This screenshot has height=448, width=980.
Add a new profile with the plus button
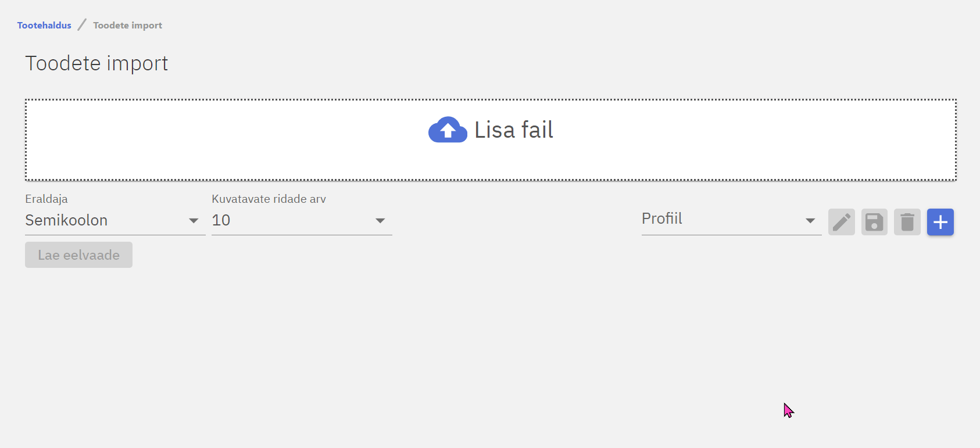pos(940,222)
